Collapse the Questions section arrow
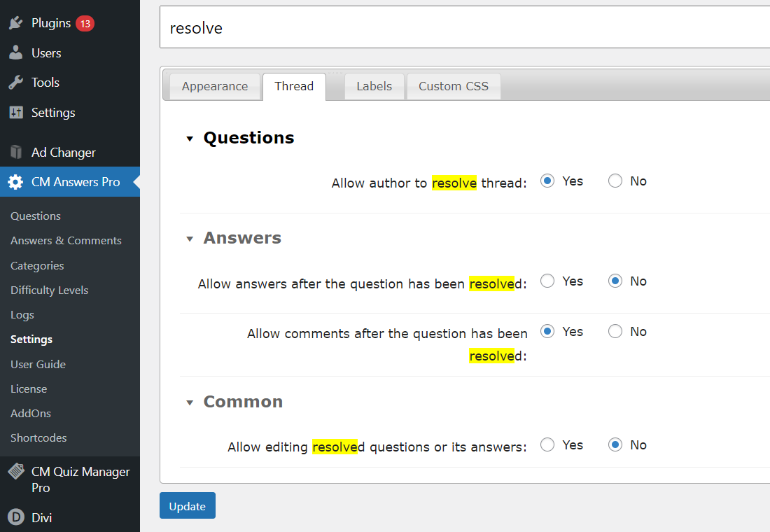This screenshot has width=770, height=532. 190,139
